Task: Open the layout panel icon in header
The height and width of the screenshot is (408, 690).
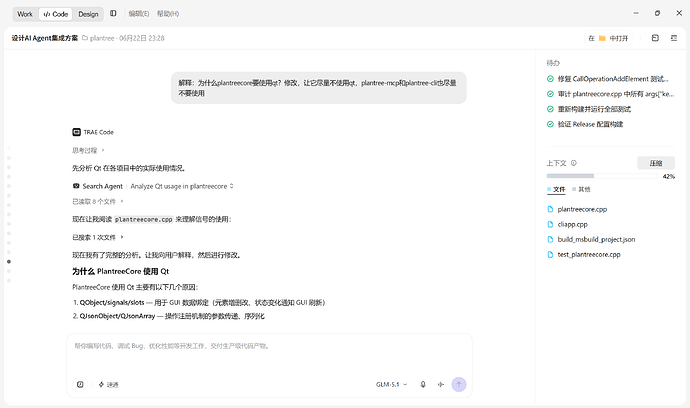Action: pyautogui.click(x=655, y=38)
